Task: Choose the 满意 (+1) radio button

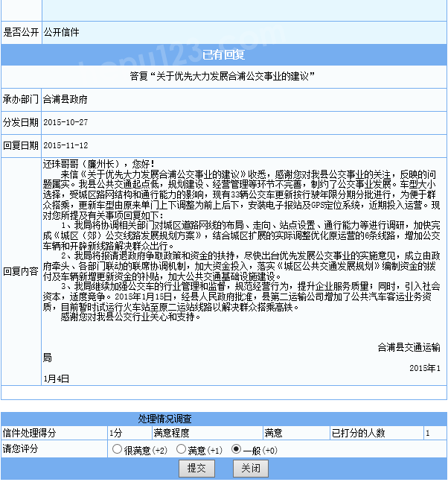Action: click(x=181, y=449)
